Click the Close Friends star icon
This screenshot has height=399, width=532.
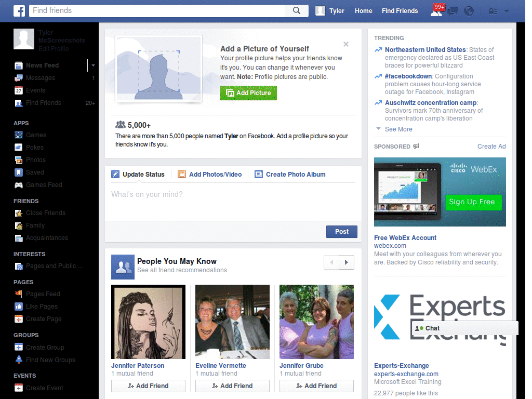(19, 213)
